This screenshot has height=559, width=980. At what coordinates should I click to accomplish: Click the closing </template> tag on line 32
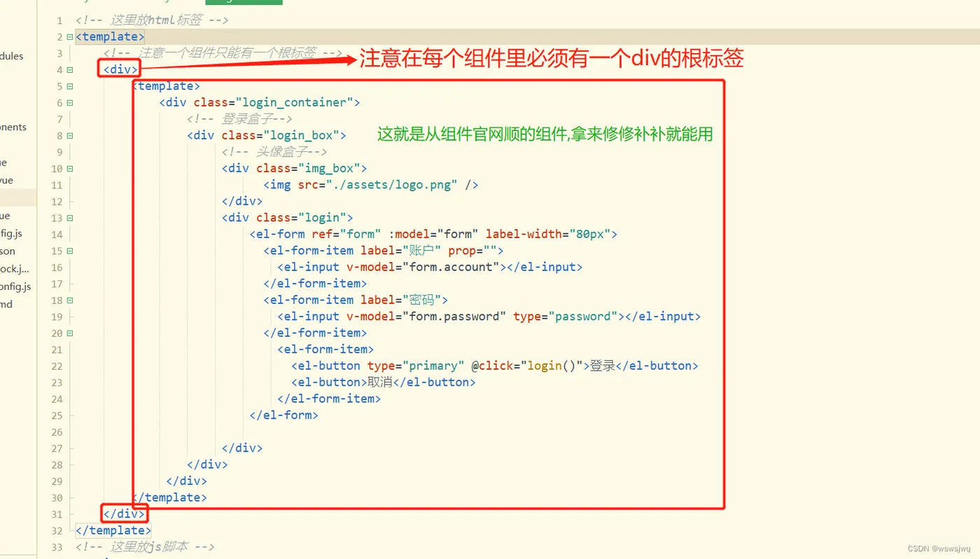point(113,530)
